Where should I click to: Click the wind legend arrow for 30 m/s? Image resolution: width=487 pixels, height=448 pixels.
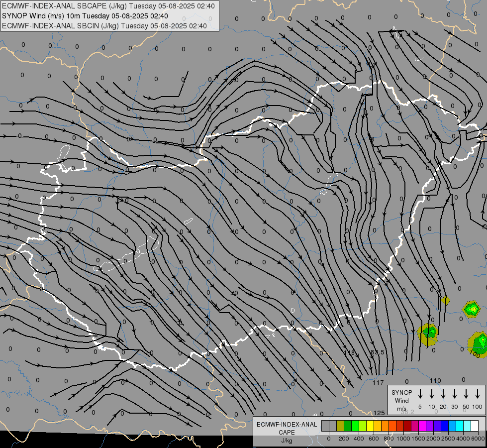[454, 394]
